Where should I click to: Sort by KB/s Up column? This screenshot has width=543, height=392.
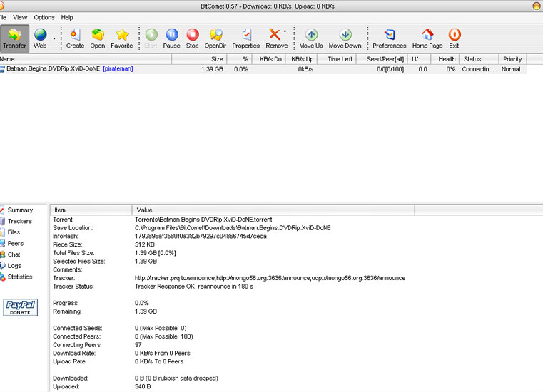click(302, 59)
